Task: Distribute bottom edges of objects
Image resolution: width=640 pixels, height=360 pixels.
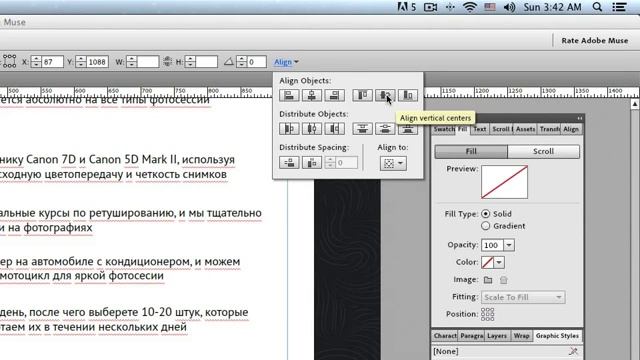Action: point(408,129)
